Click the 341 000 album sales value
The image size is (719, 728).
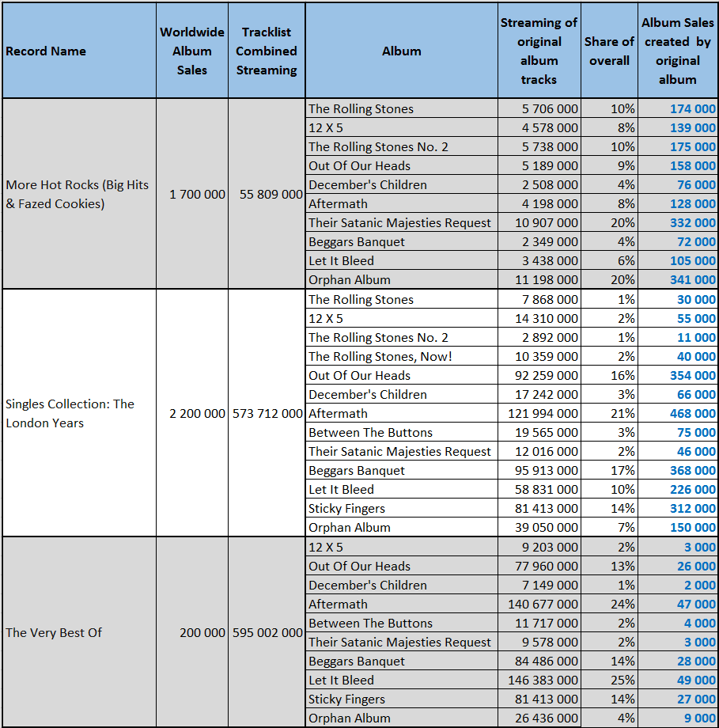(693, 280)
